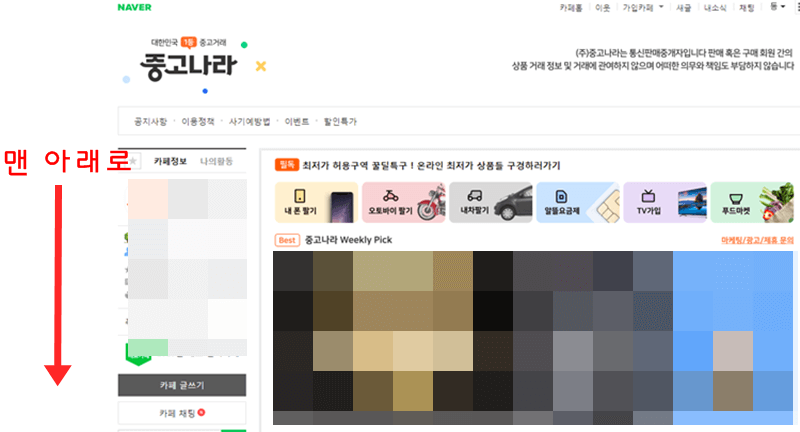This screenshot has width=800, height=432.
Task: Toggle the favorite star next to 카페정보
Action: coord(133,161)
